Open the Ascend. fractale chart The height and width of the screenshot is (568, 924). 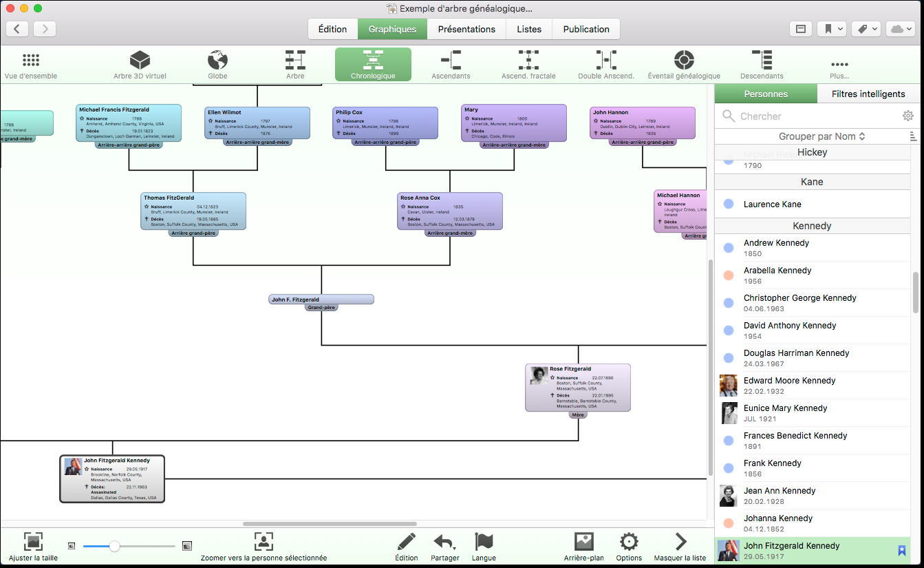528,66
